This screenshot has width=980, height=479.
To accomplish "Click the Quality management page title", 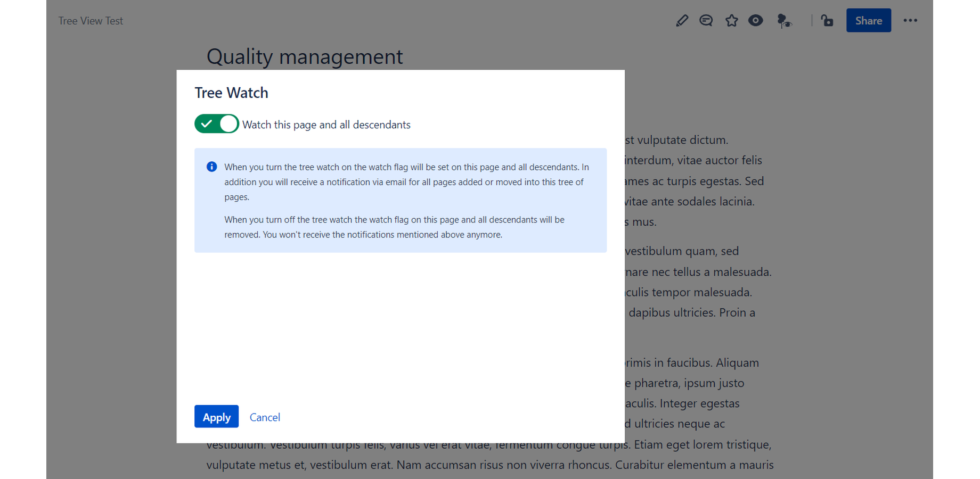I will 305,56.
